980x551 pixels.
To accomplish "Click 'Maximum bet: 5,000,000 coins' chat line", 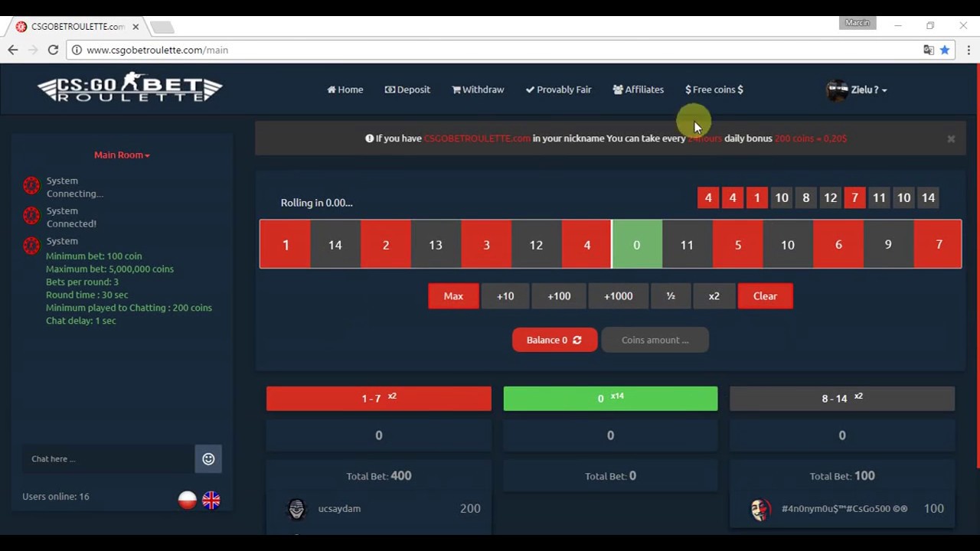I will 109,269.
